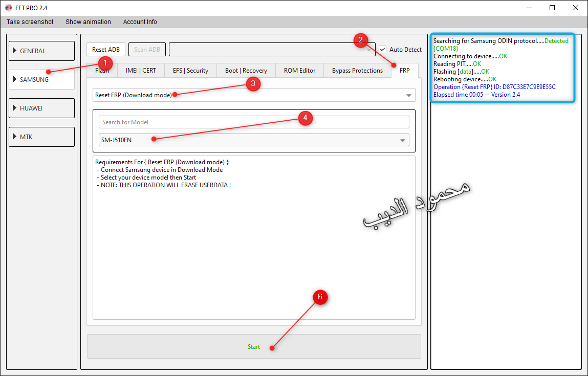Click the Select your device model then Start line
This screenshot has height=376, width=588.
(x=146, y=178)
